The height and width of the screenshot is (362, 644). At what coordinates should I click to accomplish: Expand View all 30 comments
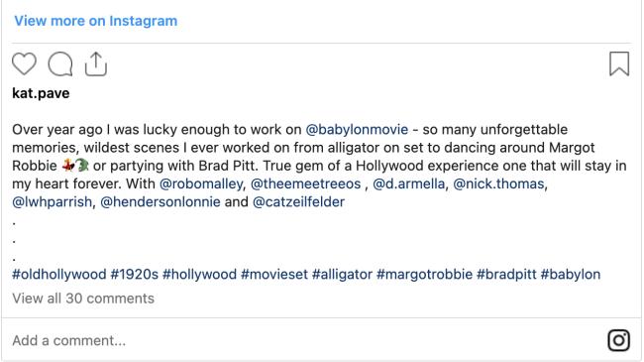83,299
